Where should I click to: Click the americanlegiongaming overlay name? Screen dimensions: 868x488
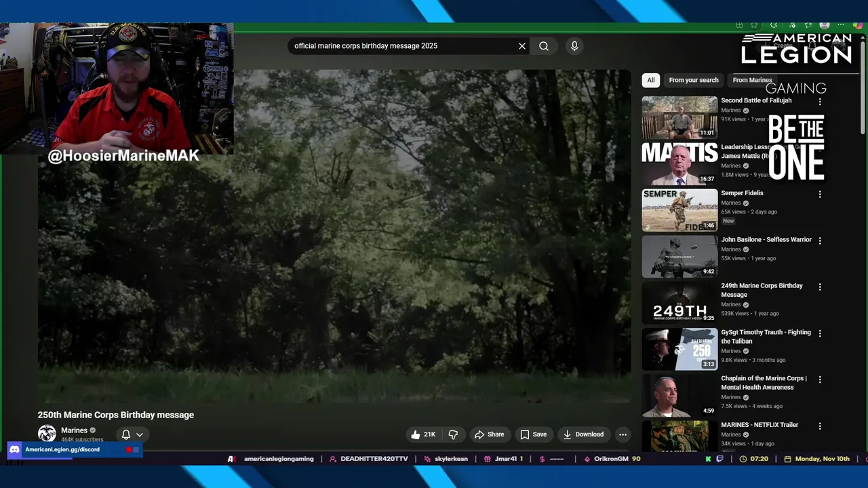(279, 459)
